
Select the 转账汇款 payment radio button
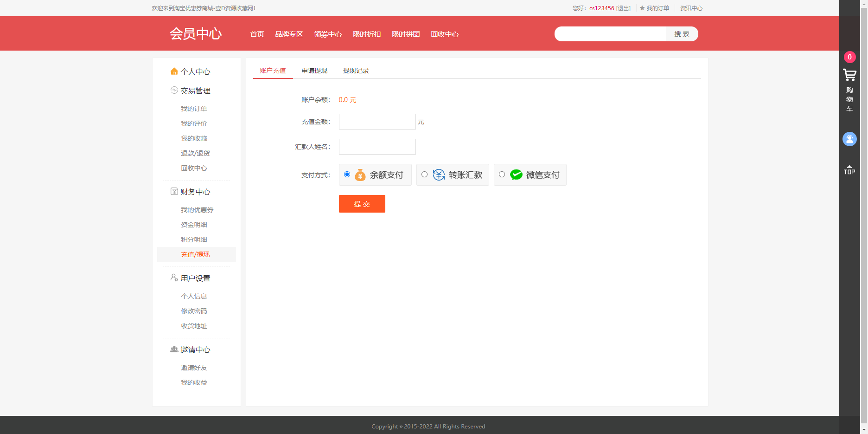tap(424, 174)
